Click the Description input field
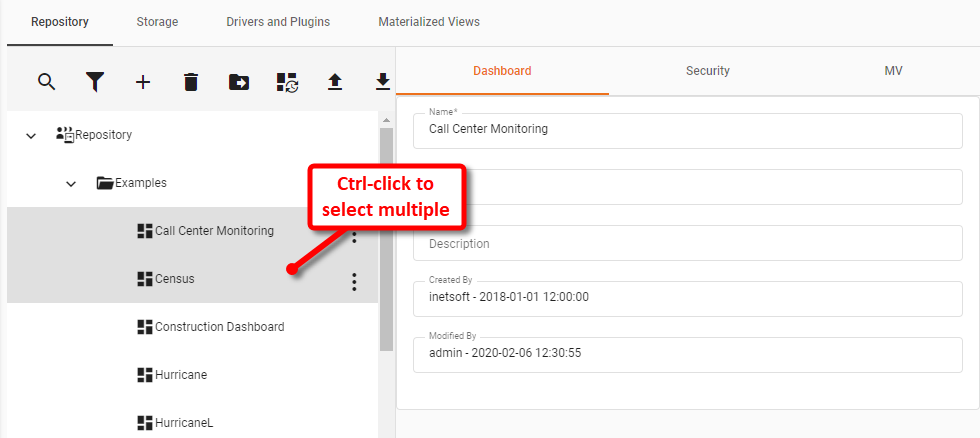This screenshot has width=980, height=438. [x=688, y=243]
